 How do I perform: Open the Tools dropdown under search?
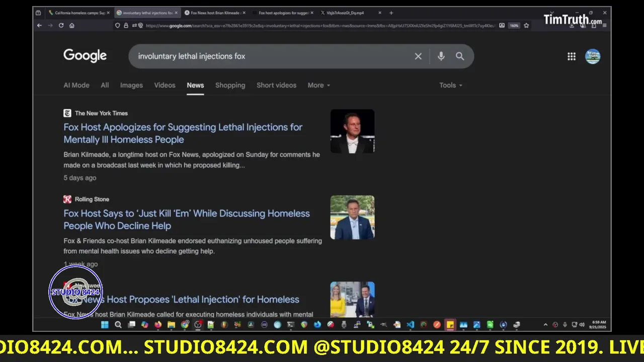[x=451, y=85]
